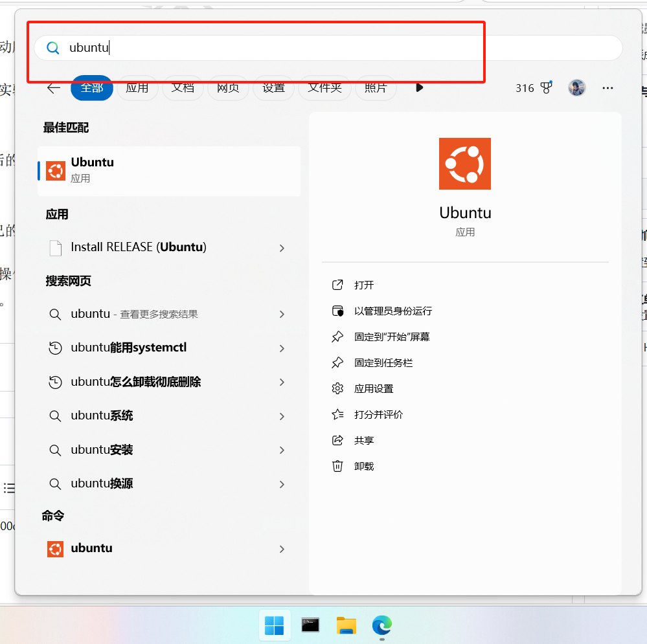Click 卸载 to uninstall Ubuntu
The image size is (647, 644).
(x=364, y=467)
